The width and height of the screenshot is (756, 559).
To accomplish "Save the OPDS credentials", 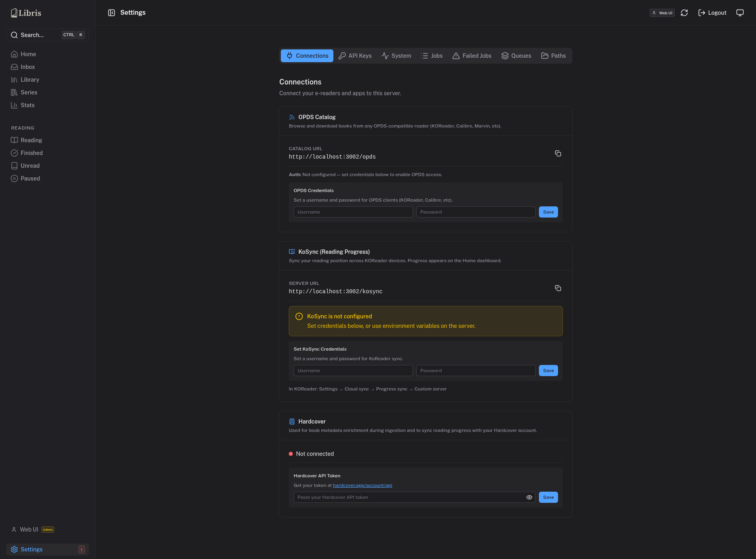I will (x=548, y=212).
